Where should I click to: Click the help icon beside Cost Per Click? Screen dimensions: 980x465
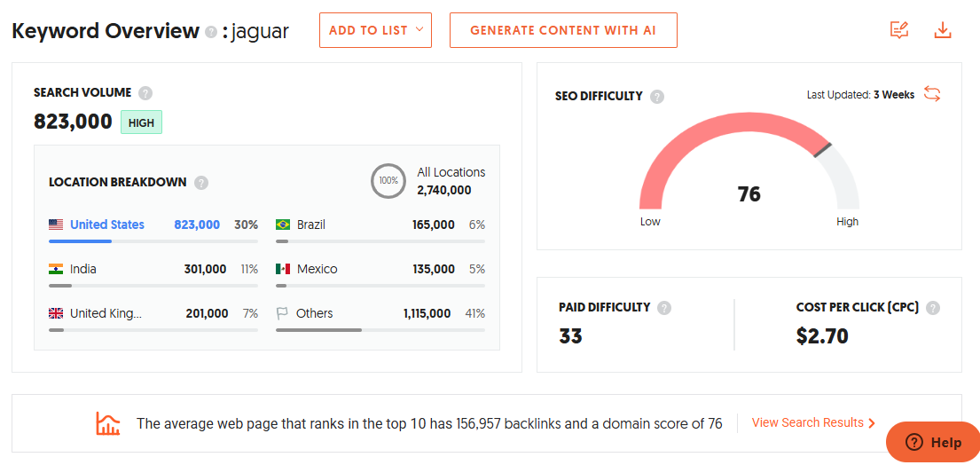coord(933,308)
